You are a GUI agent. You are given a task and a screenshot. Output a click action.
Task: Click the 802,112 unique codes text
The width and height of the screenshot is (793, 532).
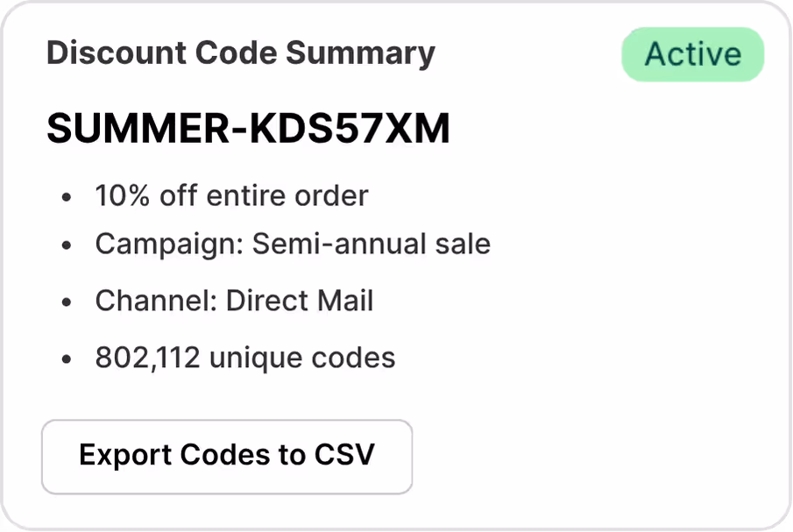coord(245,358)
